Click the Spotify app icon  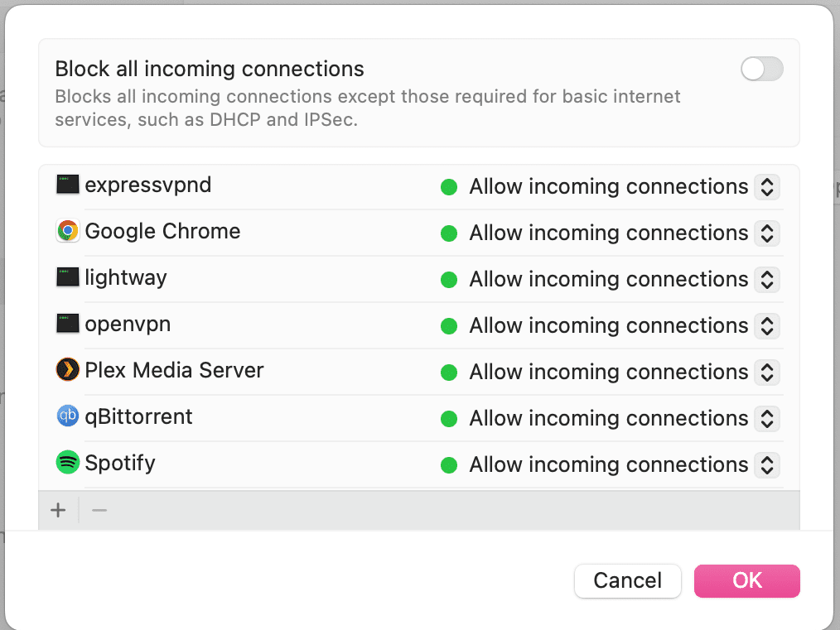coord(67,463)
